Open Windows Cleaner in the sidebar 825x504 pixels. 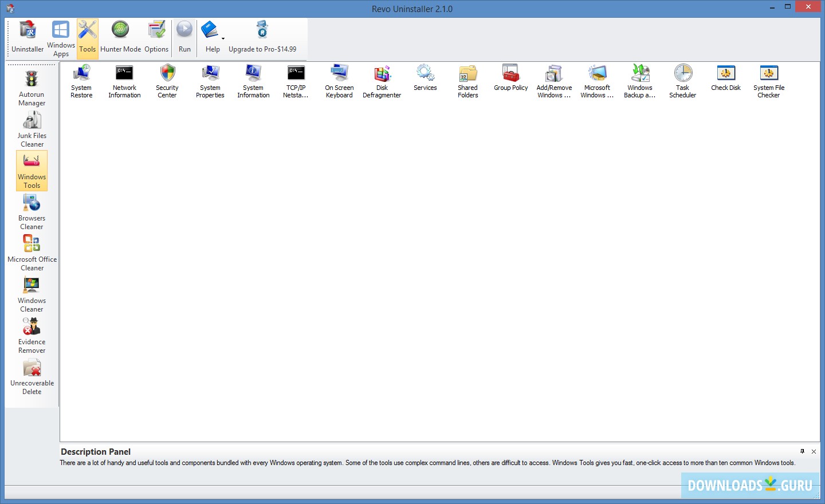[x=32, y=294]
